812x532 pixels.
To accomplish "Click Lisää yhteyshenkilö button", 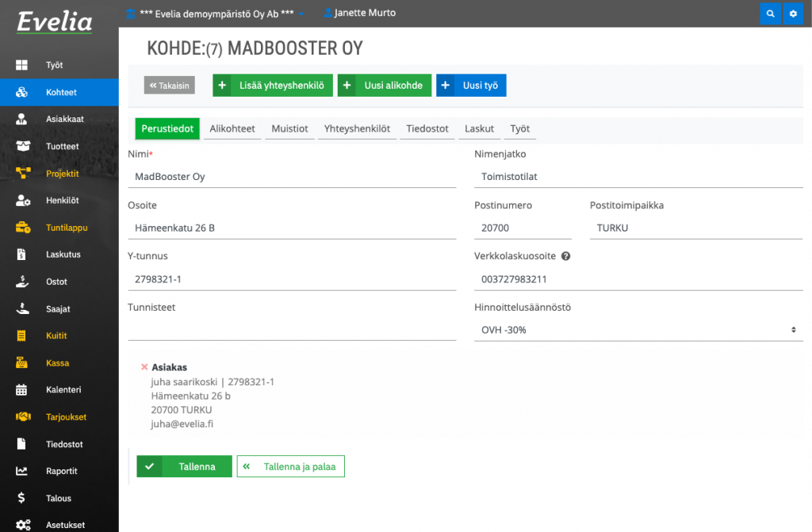I will pos(273,86).
